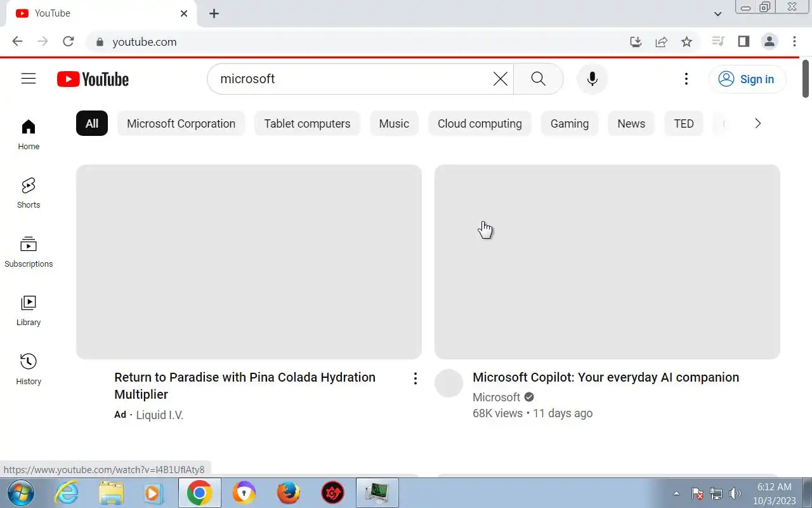Open the Chrome profile avatar
Viewport: 812px width, 508px height.
[x=769, y=42]
